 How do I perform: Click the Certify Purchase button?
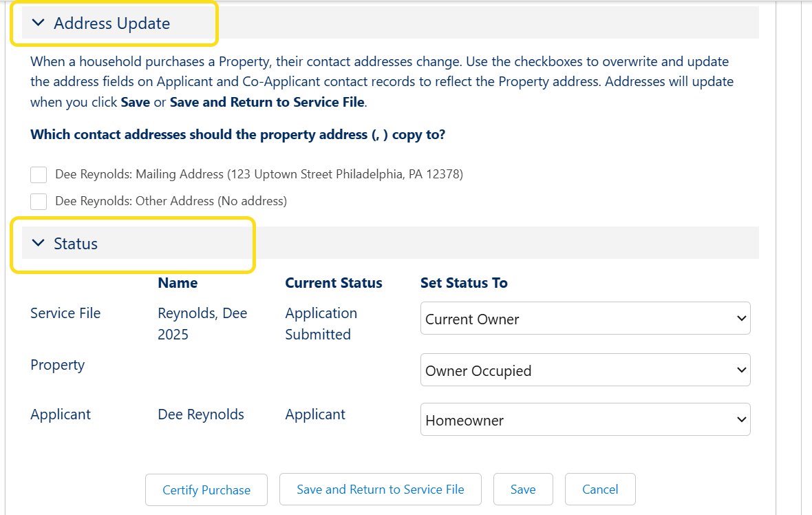pyautogui.click(x=206, y=490)
